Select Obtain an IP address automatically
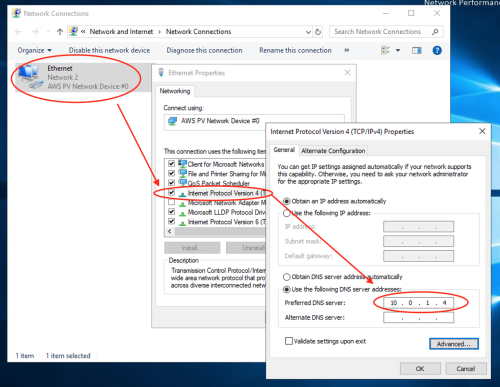Viewport: 500px width, 387px height. click(x=287, y=201)
